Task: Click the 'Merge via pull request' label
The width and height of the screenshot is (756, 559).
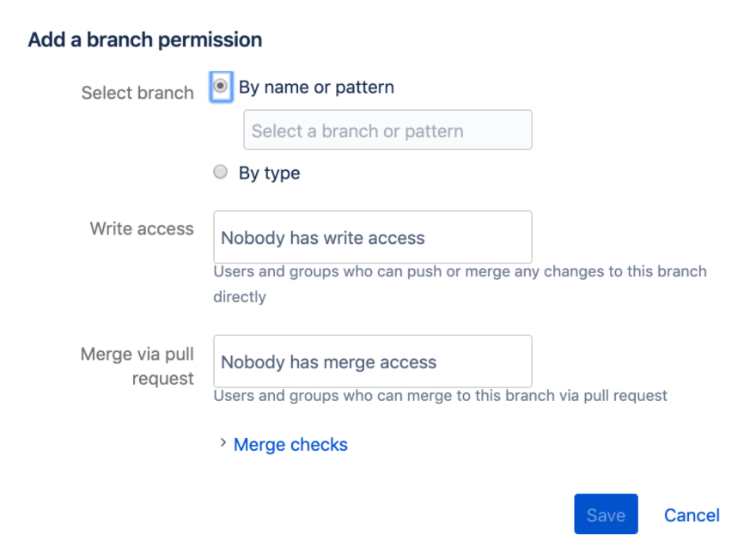Action: pos(137,367)
